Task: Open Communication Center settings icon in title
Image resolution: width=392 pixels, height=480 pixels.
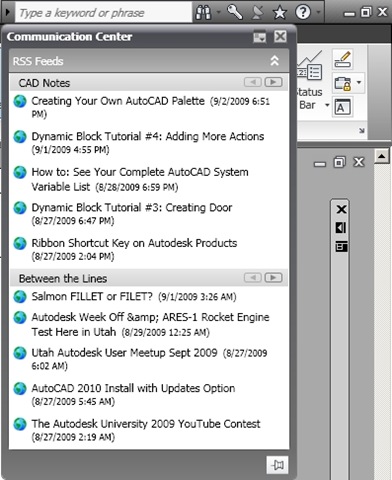Action: (x=259, y=36)
